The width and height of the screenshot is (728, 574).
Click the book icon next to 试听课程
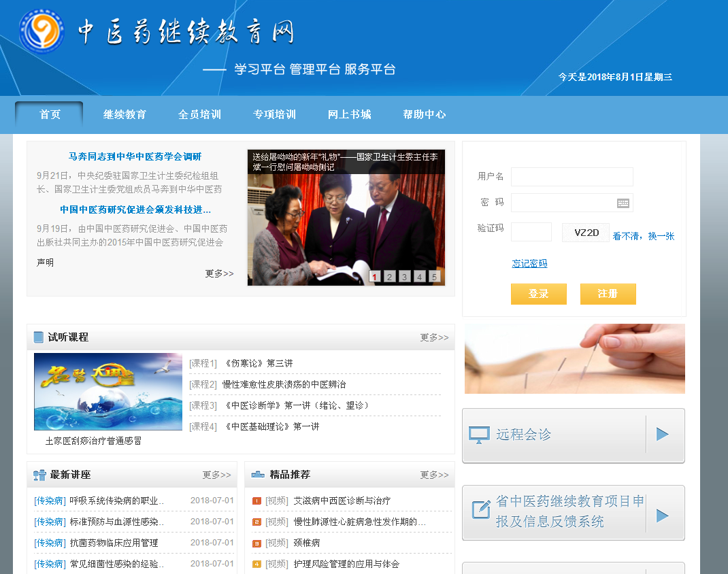click(x=39, y=337)
